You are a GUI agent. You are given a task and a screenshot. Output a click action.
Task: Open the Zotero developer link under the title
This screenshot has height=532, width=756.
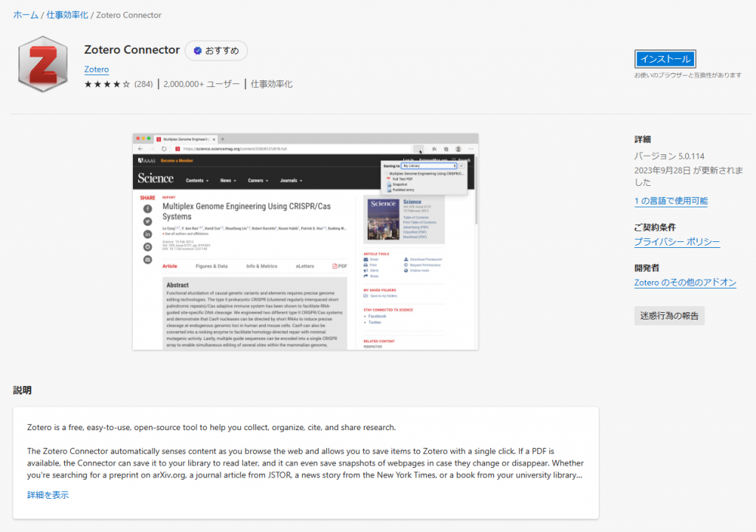click(97, 69)
